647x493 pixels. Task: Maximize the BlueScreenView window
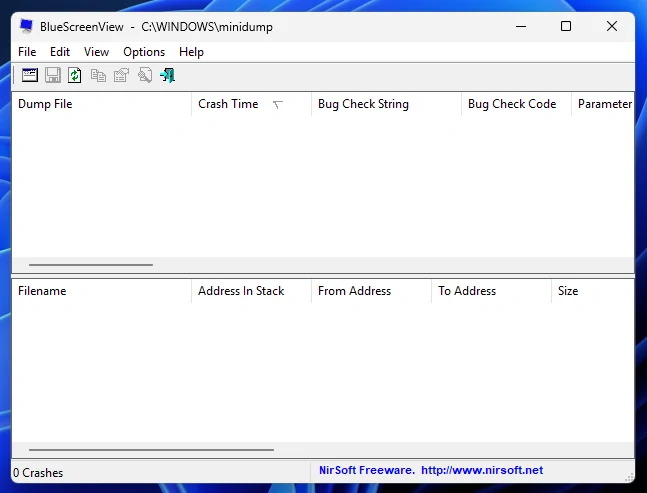tap(566, 26)
